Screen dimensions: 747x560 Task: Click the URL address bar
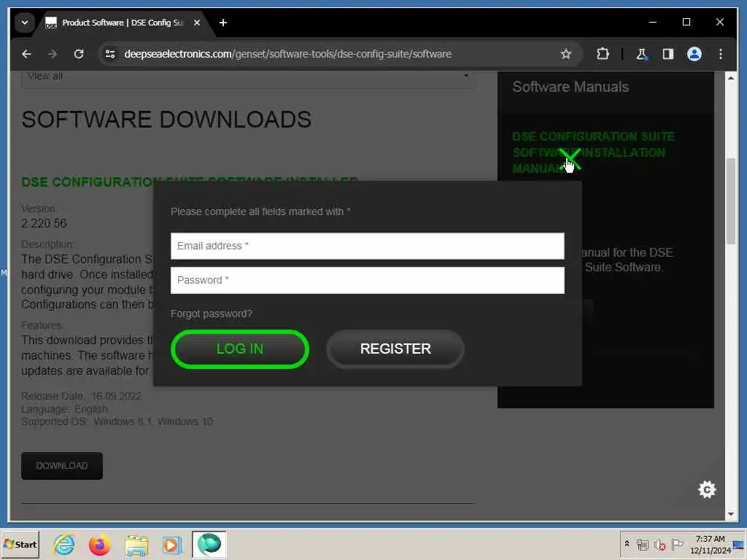pyautogui.click(x=287, y=54)
